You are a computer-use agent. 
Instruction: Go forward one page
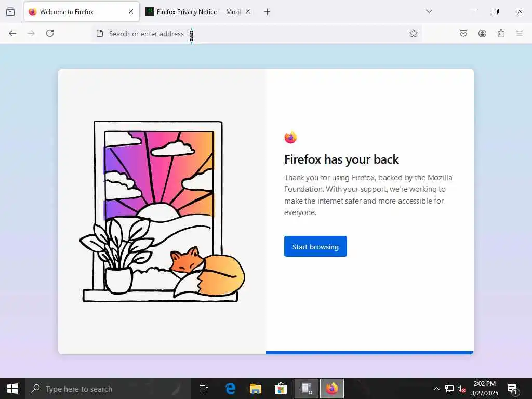pyautogui.click(x=31, y=33)
